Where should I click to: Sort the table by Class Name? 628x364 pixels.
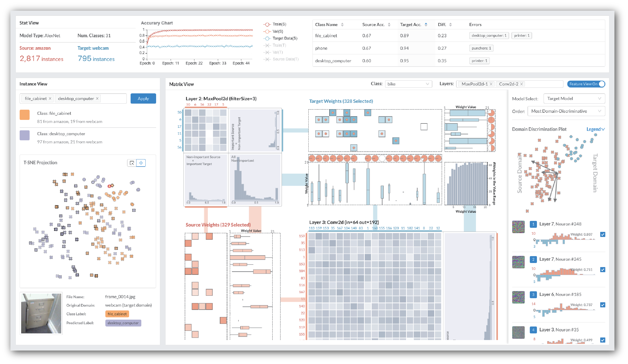[x=342, y=25]
